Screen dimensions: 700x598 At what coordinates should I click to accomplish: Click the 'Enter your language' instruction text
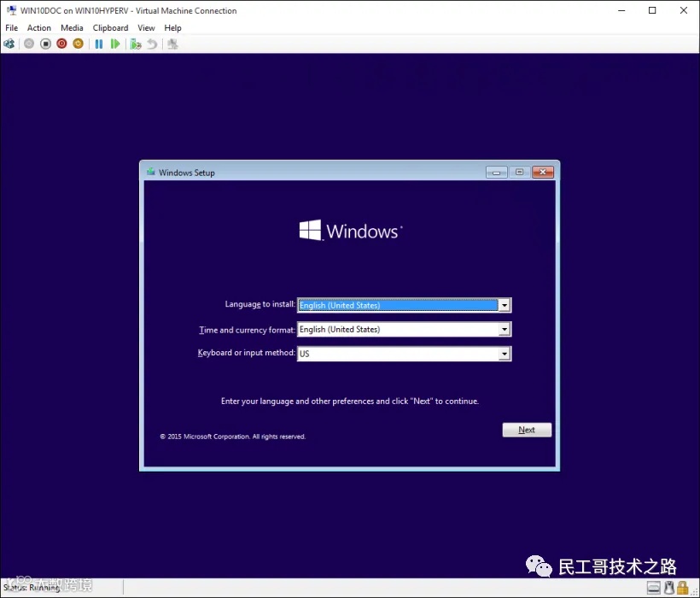point(350,401)
